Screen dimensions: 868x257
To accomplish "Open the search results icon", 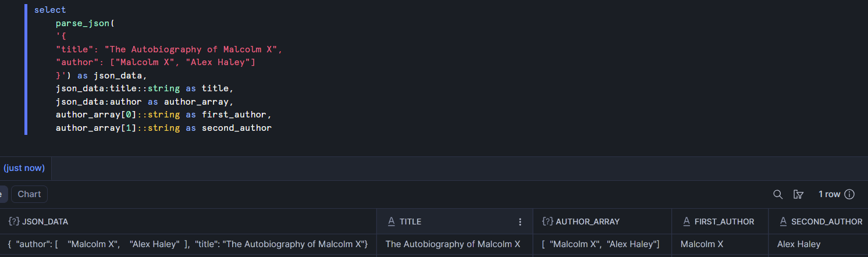I will [x=778, y=194].
